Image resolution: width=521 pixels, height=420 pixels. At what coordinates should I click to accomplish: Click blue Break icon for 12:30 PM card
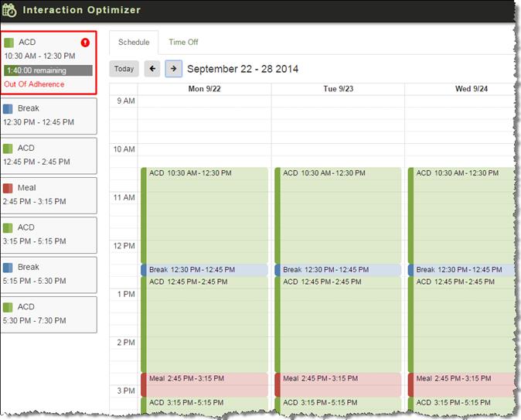9,109
